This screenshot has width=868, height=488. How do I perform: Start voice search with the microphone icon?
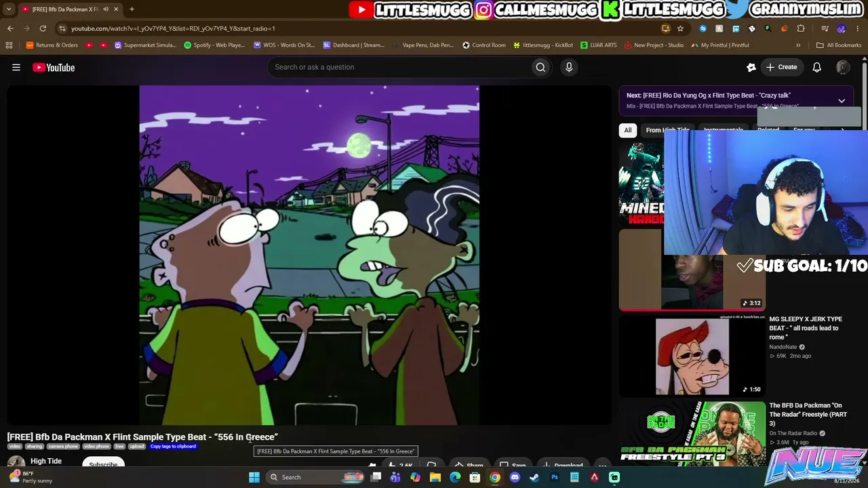(x=569, y=67)
